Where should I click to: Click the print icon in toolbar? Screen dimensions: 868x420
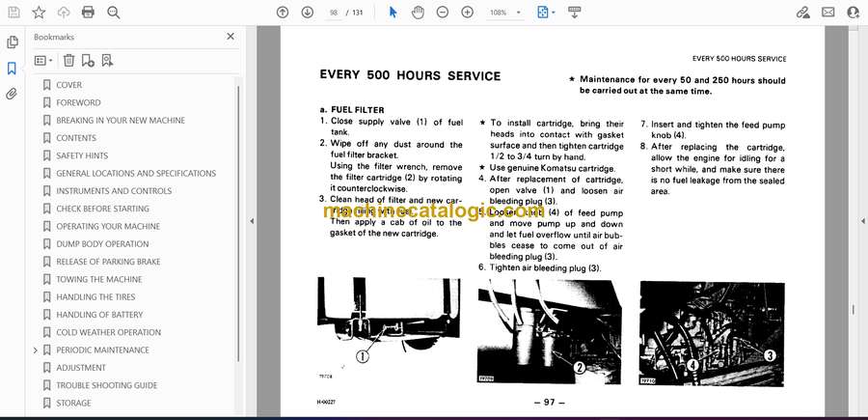tap(88, 13)
